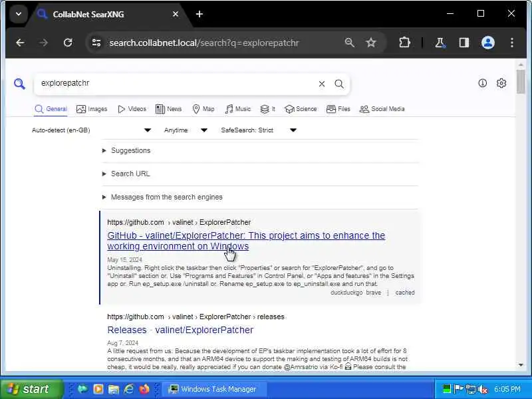Image resolution: width=532 pixels, height=399 pixels.
Task: Open Chrome three-dot menu
Action: [511, 43]
